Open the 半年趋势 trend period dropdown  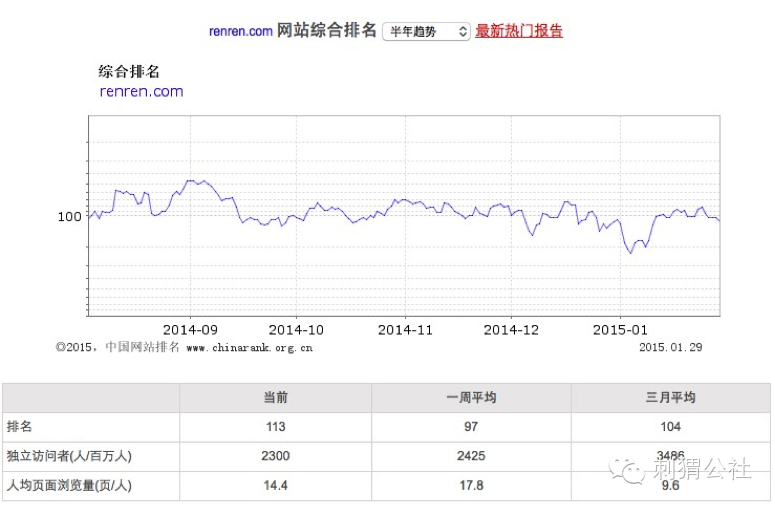[x=426, y=32]
